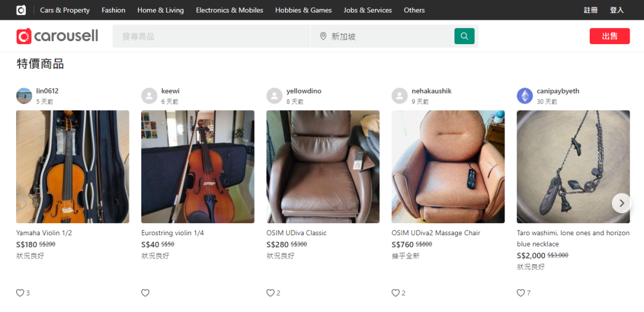The width and height of the screenshot is (644, 312).
Task: Open lin0612 profile avatar
Action: click(24, 96)
